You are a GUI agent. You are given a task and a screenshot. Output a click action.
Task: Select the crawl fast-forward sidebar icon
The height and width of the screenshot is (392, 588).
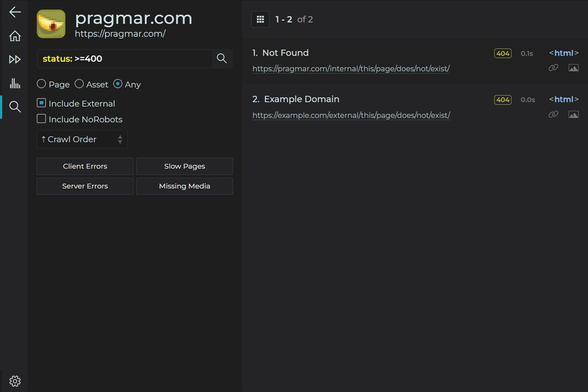pyautogui.click(x=14, y=59)
